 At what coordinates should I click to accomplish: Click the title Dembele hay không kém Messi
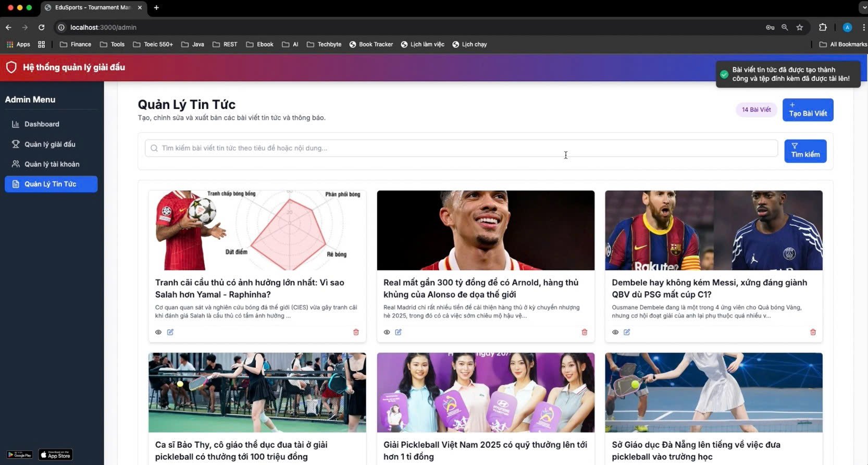pos(709,288)
